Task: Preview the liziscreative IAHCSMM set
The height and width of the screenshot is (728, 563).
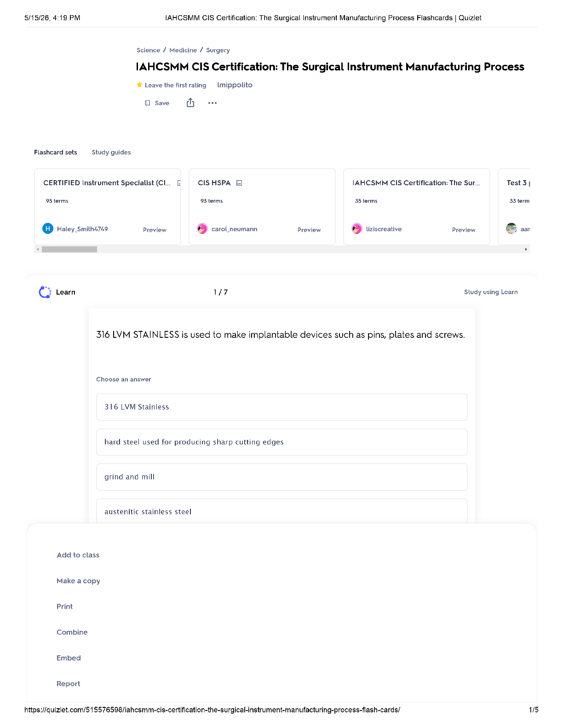Action: 464,230
